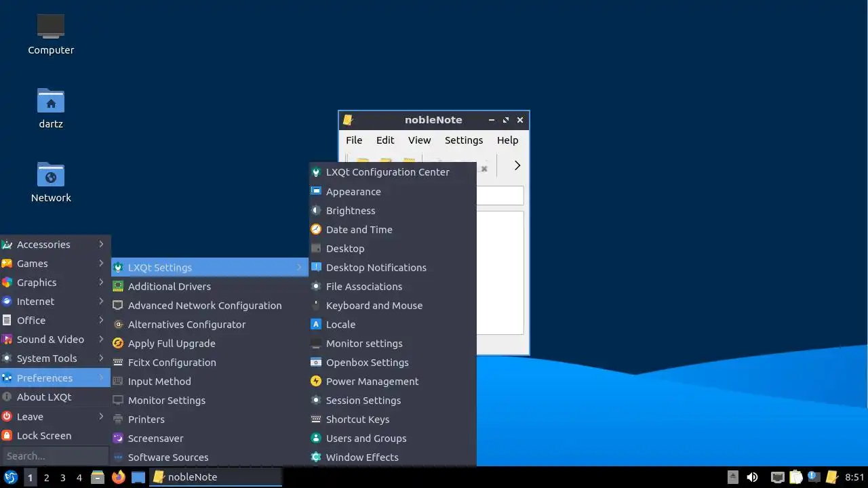Click the Users and Groups icon
The image size is (868, 488).
click(316, 439)
